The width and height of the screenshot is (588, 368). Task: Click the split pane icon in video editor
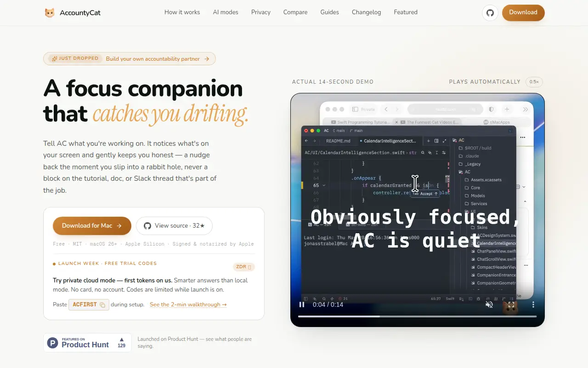pos(436,141)
